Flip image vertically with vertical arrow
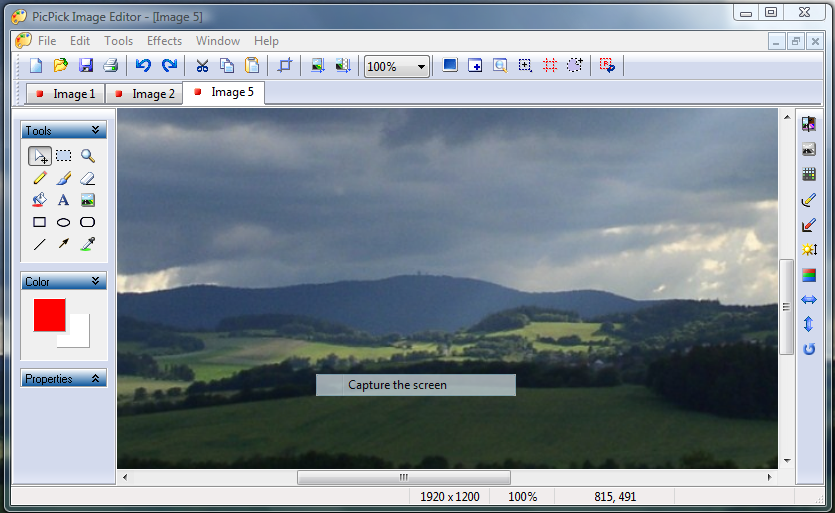This screenshot has height=513, width=835. coord(809,324)
